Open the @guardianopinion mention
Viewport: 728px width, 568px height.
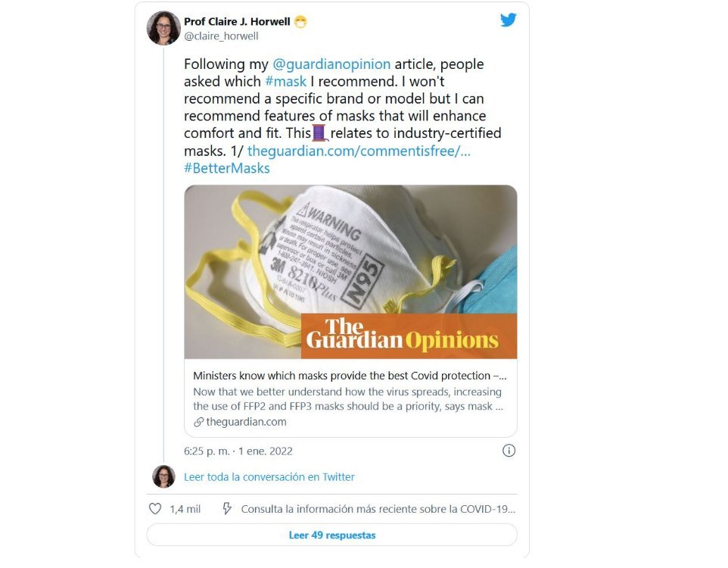(331, 64)
